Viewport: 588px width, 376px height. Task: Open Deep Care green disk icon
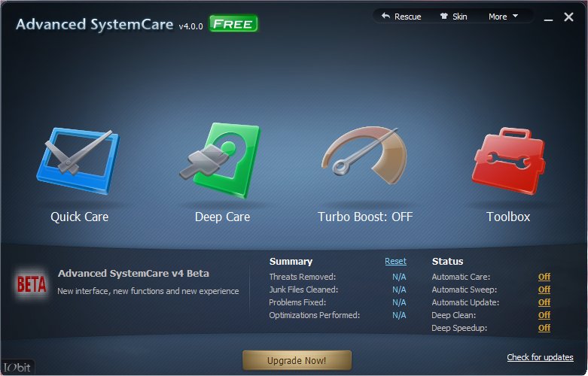click(221, 160)
